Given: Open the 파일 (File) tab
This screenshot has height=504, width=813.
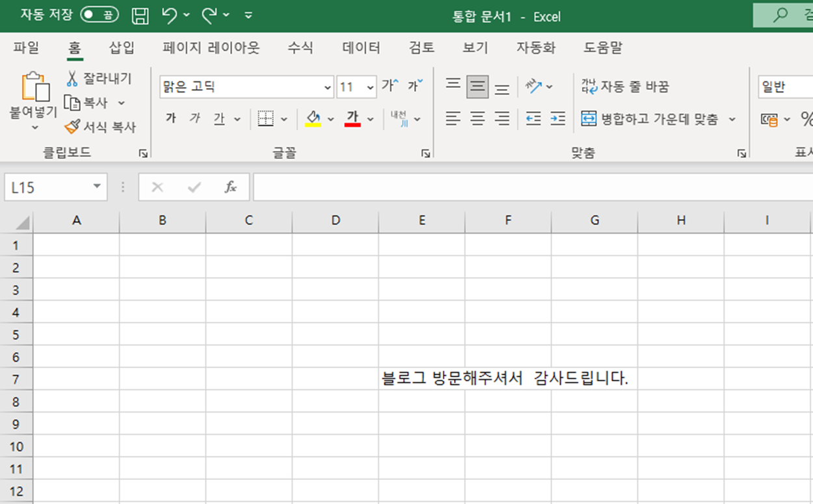Looking at the screenshot, I should (x=26, y=47).
